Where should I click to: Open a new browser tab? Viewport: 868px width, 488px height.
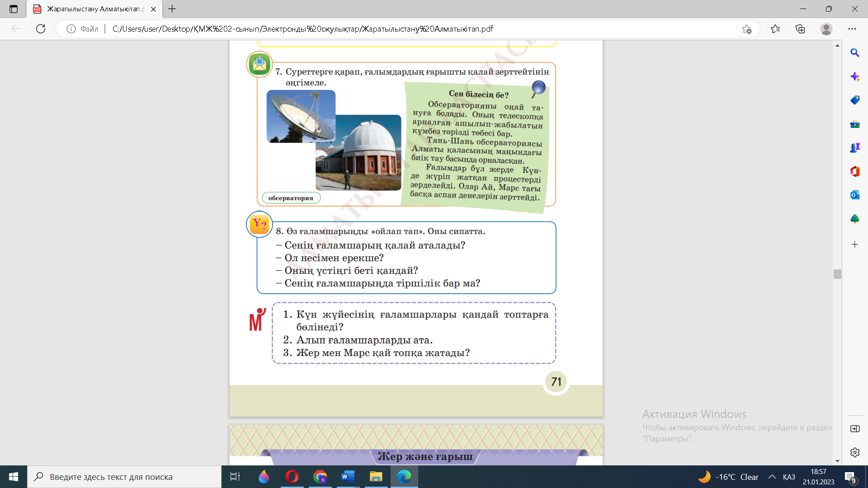coord(172,9)
